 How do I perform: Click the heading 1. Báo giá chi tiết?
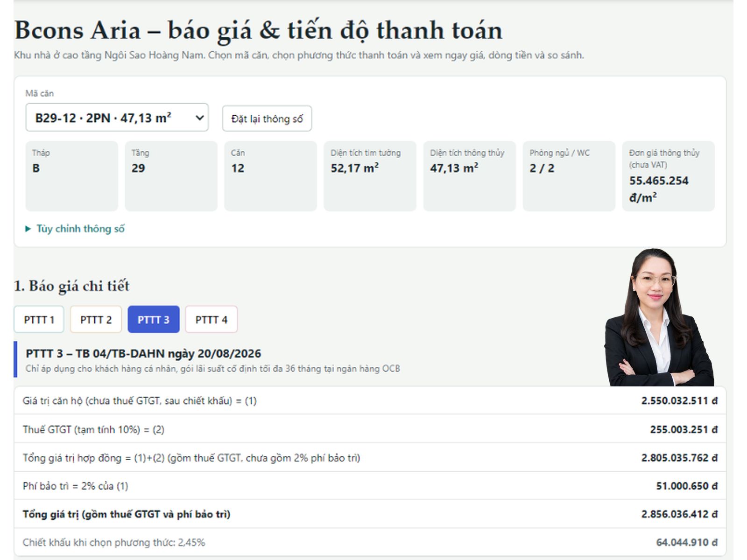coord(72,286)
